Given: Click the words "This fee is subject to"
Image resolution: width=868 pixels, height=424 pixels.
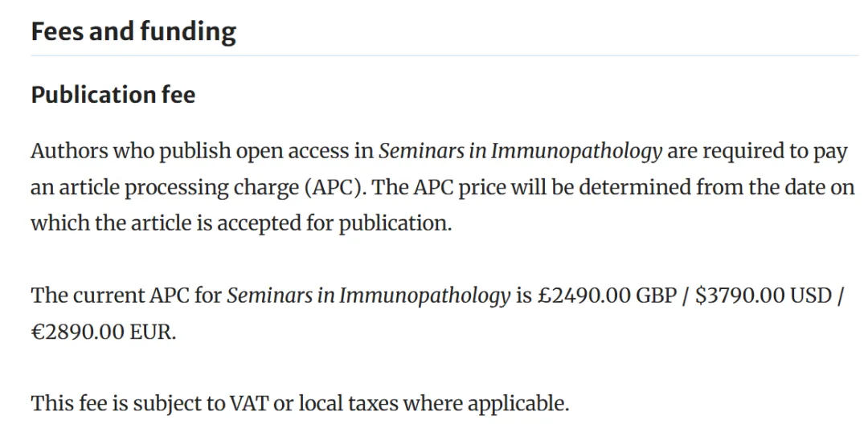Looking at the screenshot, I should point(127,404).
